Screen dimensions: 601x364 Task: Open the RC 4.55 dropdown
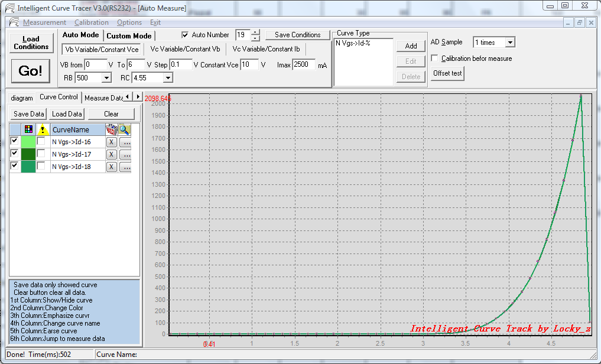coord(168,78)
